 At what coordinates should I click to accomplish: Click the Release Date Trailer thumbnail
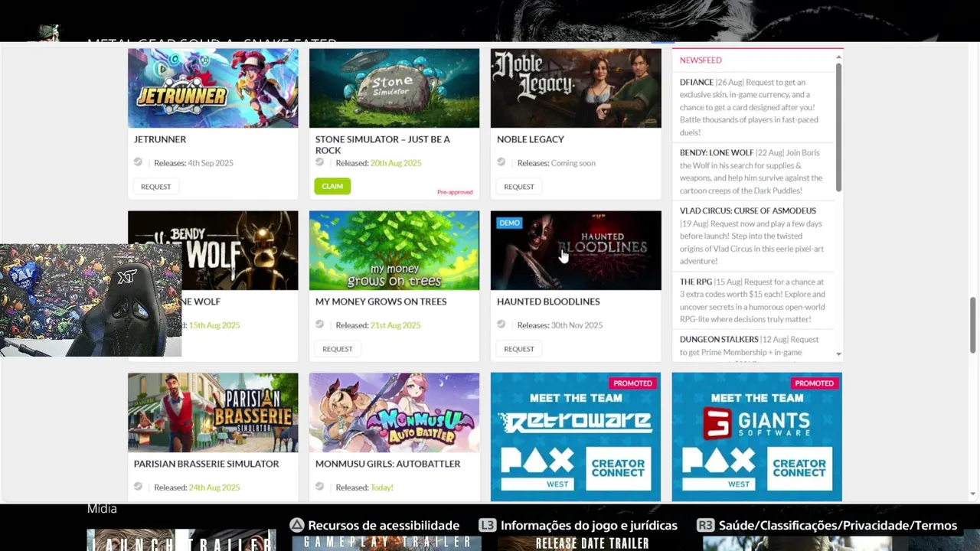point(592,542)
